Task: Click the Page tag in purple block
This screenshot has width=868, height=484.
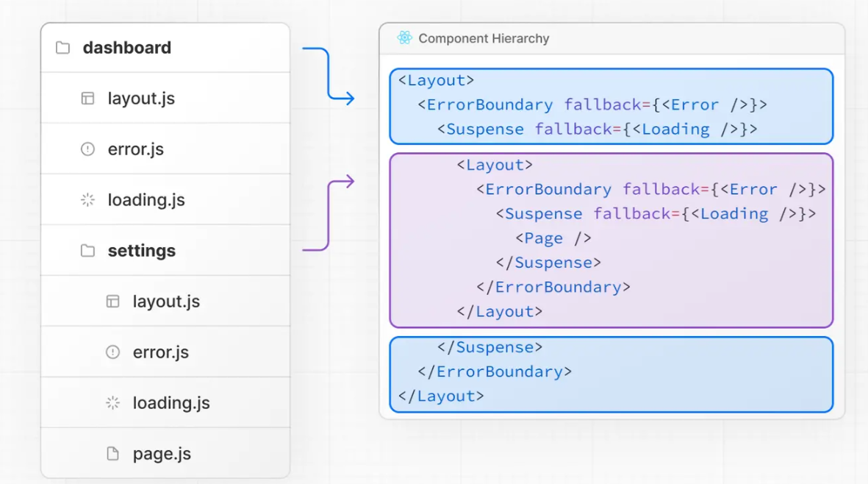Action: (x=553, y=238)
